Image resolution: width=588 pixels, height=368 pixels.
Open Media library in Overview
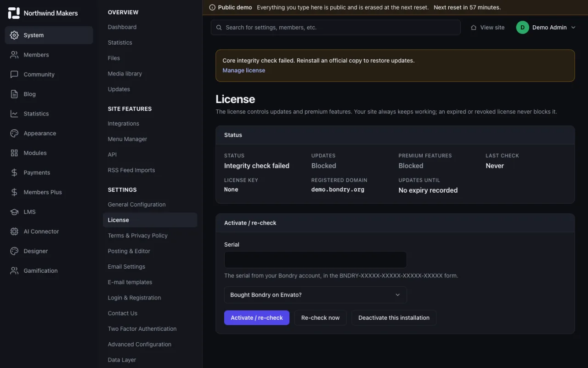(x=125, y=74)
